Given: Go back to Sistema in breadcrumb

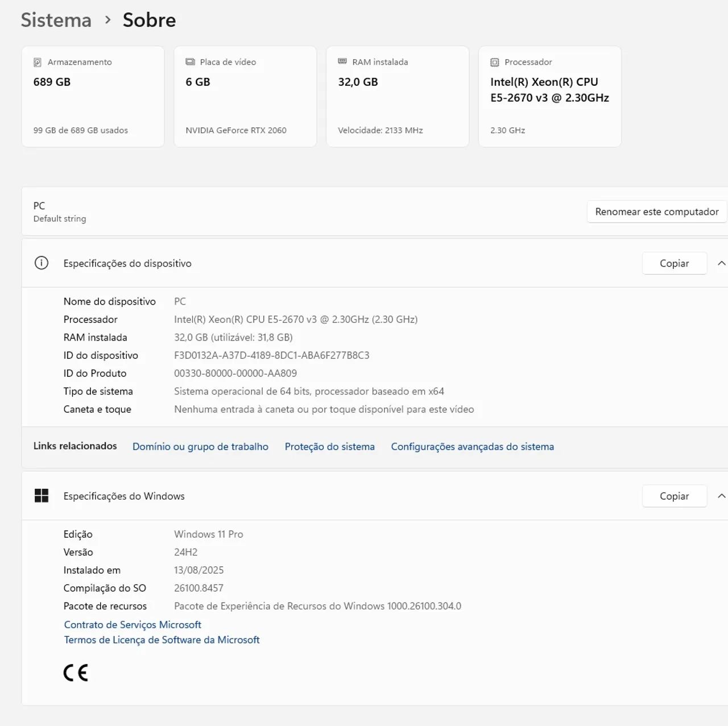Looking at the screenshot, I should pos(56,20).
